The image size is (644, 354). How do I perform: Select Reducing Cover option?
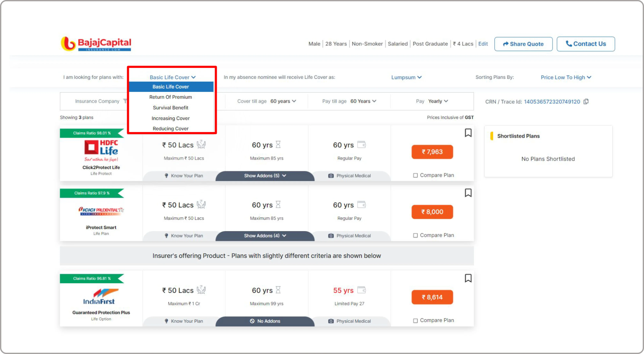click(171, 129)
